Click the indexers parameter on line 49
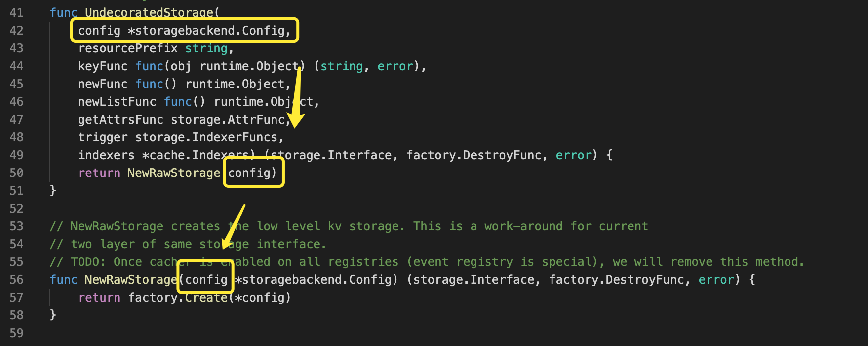Screen dimensions: 868x346 106,155
